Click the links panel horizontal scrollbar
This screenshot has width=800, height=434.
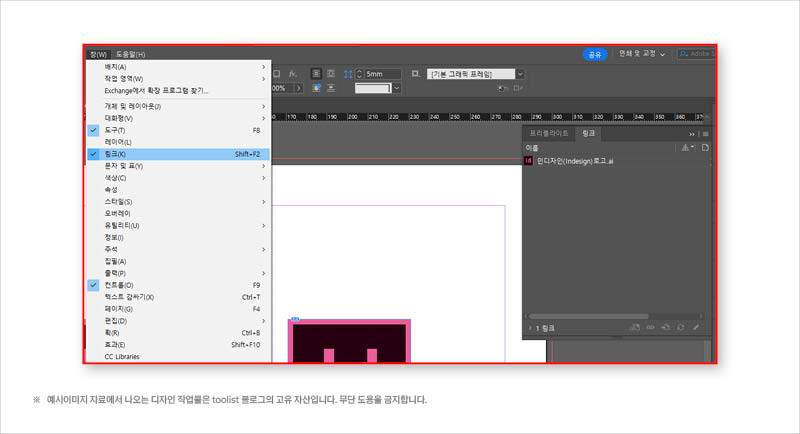pyautogui.click(x=589, y=316)
